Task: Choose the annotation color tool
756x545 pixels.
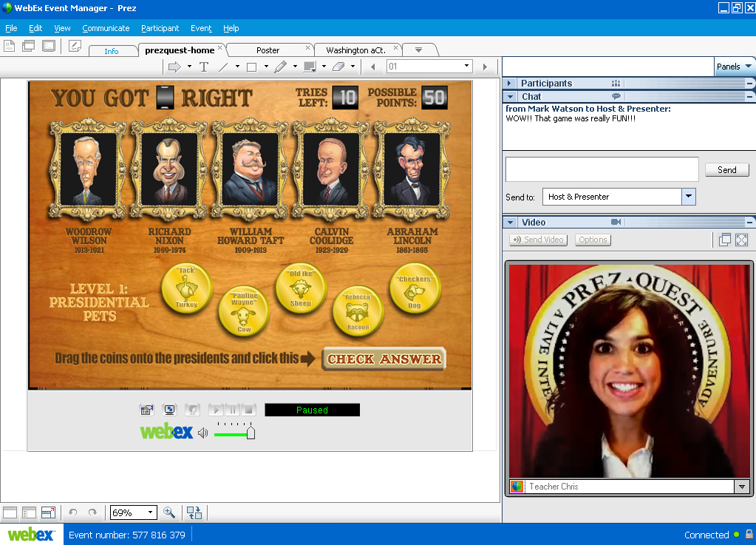Action: tap(310, 67)
